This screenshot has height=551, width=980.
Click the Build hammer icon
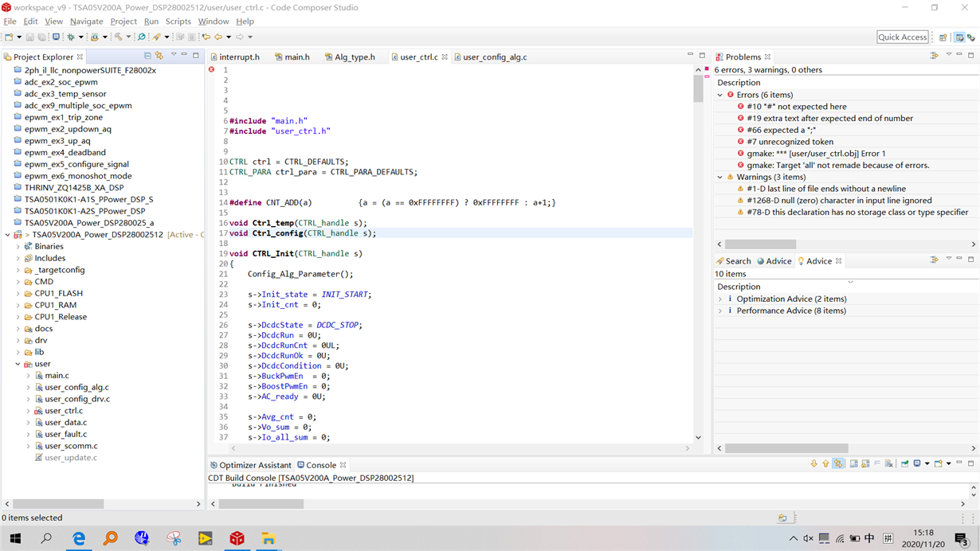click(118, 37)
